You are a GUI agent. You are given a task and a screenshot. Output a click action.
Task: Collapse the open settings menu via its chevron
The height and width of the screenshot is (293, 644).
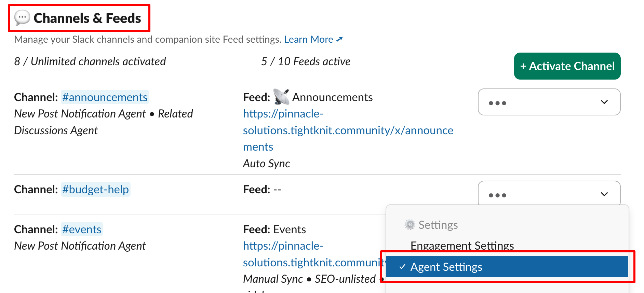pos(604,195)
